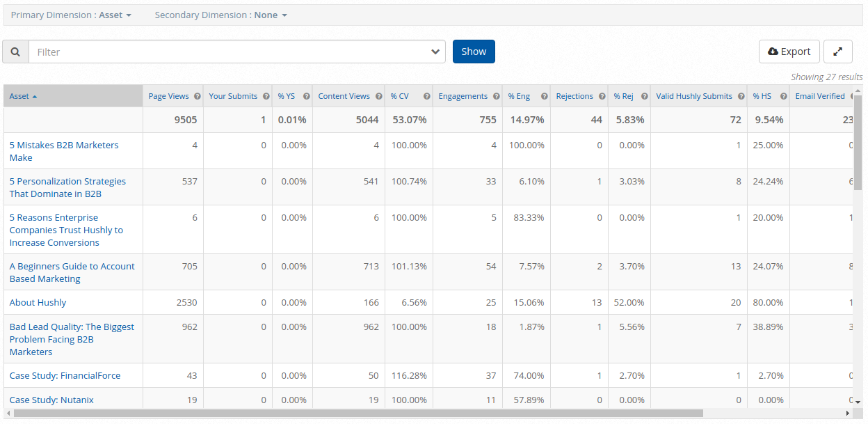This screenshot has height=424, width=868.
Task: Click FinancialForce % CV value 116.28%
Action: click(x=408, y=375)
